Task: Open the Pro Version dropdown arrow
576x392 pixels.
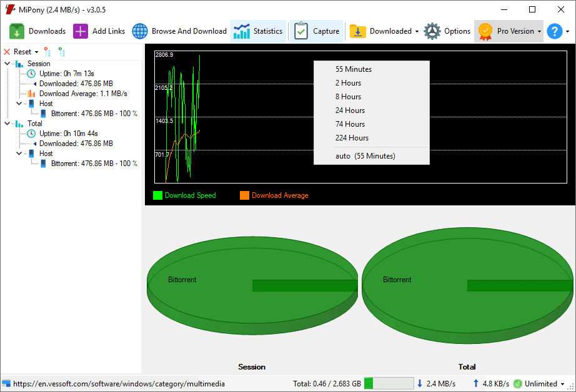Action: pos(539,32)
